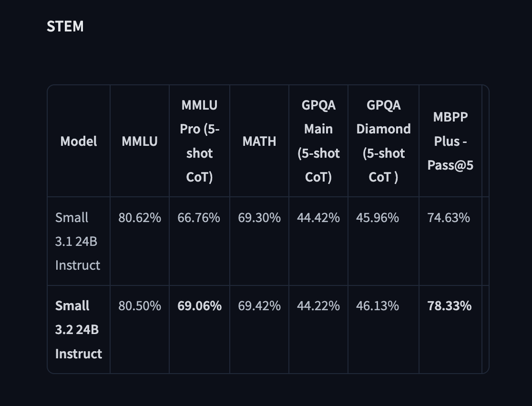Click the Small 3.1 24B Instruct row label
Screen dimensions: 532x406
tap(78, 241)
